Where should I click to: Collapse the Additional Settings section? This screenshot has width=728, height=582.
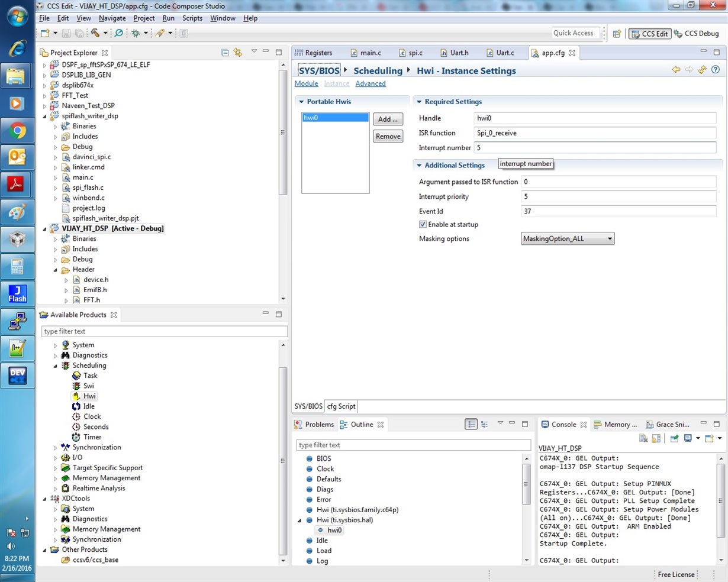tap(419, 166)
